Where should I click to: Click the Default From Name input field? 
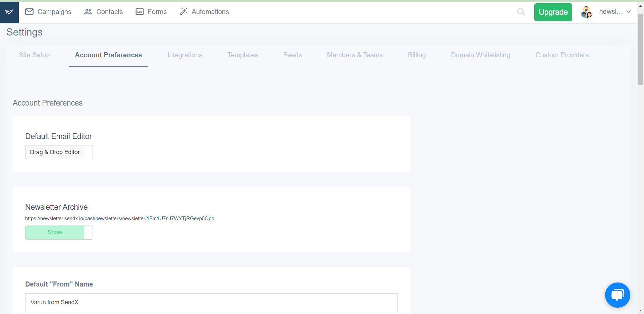point(211,302)
